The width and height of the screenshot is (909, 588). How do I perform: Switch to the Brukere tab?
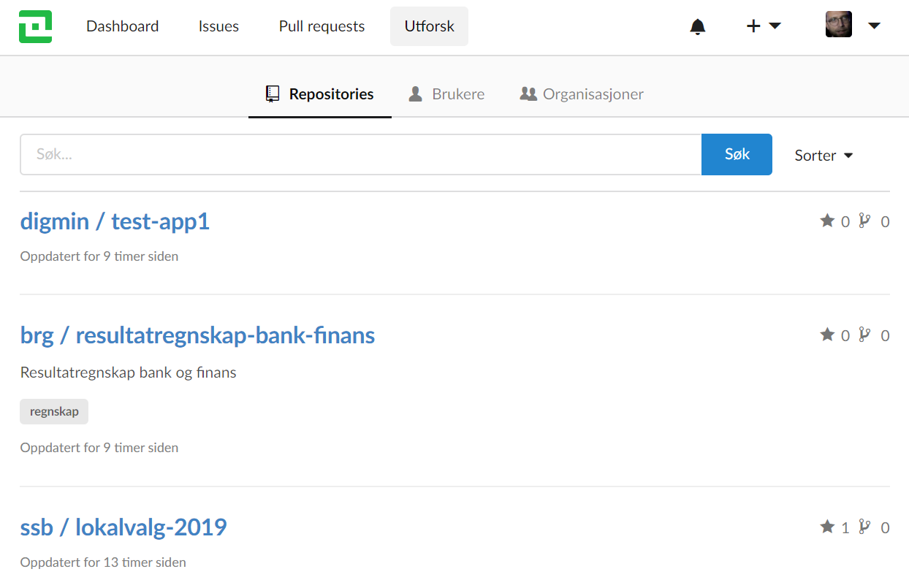[x=446, y=94]
